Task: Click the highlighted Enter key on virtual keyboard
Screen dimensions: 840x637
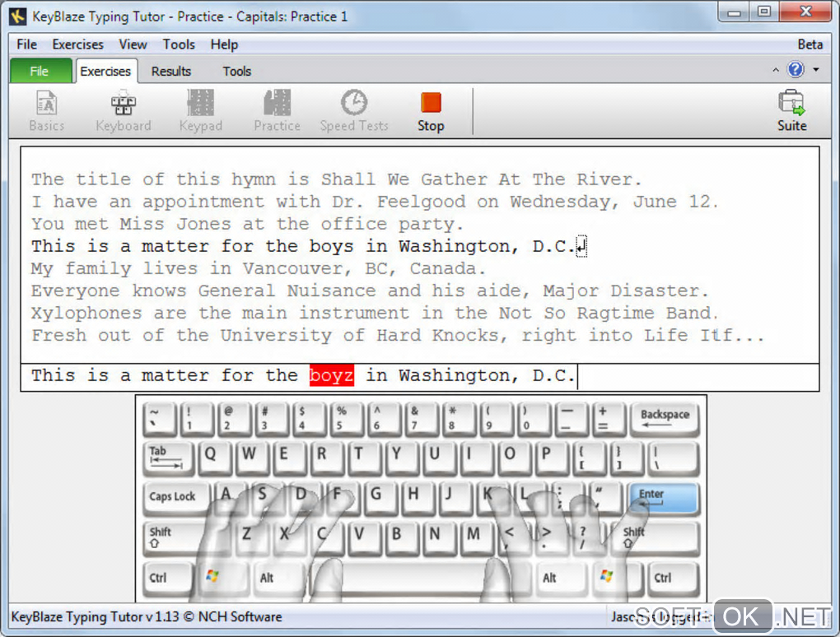Action: pos(664,498)
